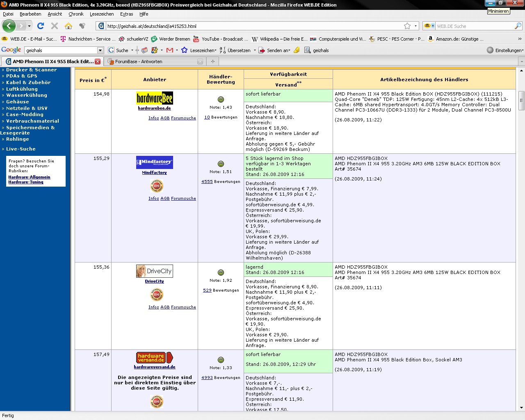Open the Amazon.de bookmark

pos(455,39)
